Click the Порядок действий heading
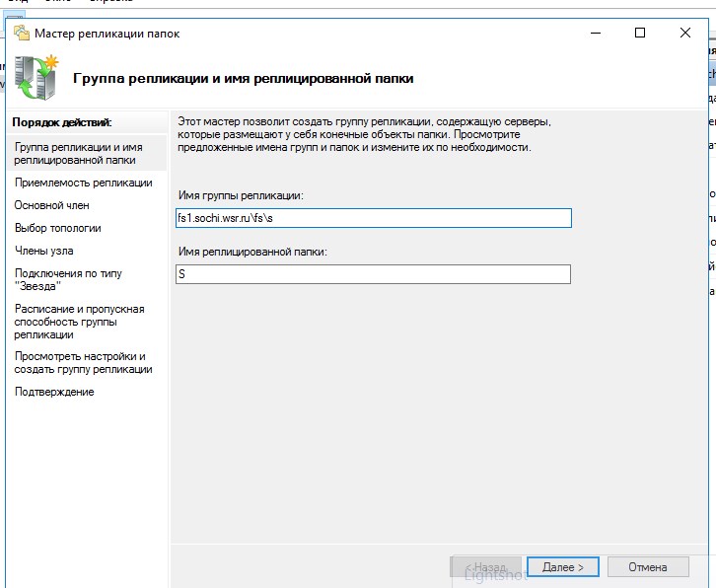 (x=62, y=122)
